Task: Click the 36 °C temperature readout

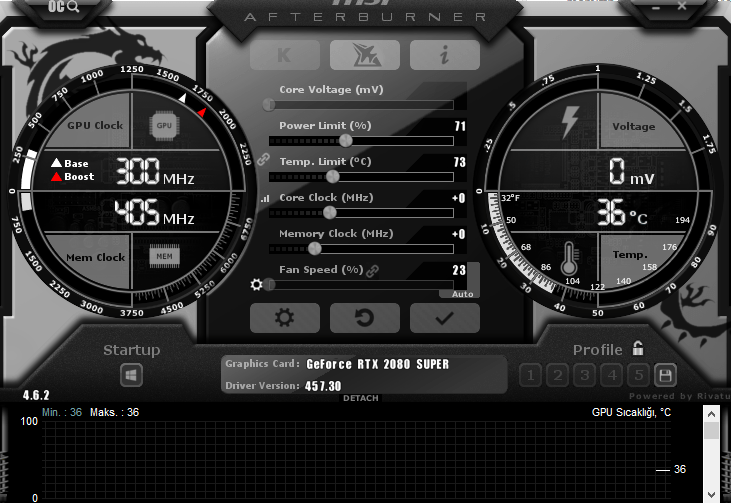Action: pyautogui.click(x=622, y=213)
